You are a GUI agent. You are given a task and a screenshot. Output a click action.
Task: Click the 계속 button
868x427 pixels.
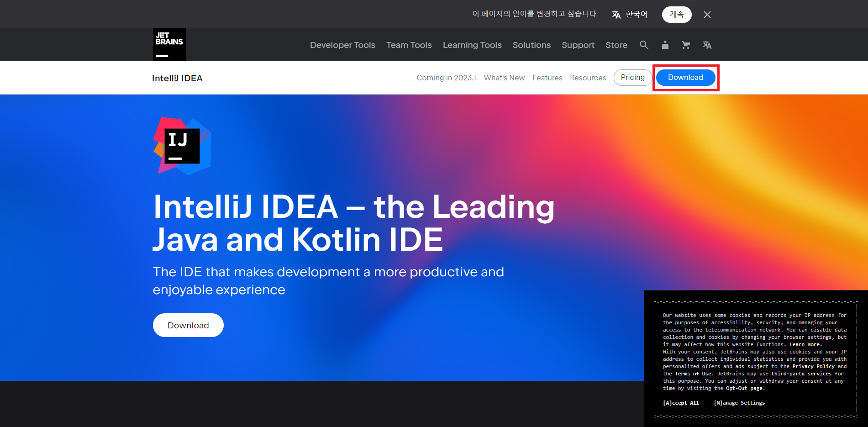(677, 15)
